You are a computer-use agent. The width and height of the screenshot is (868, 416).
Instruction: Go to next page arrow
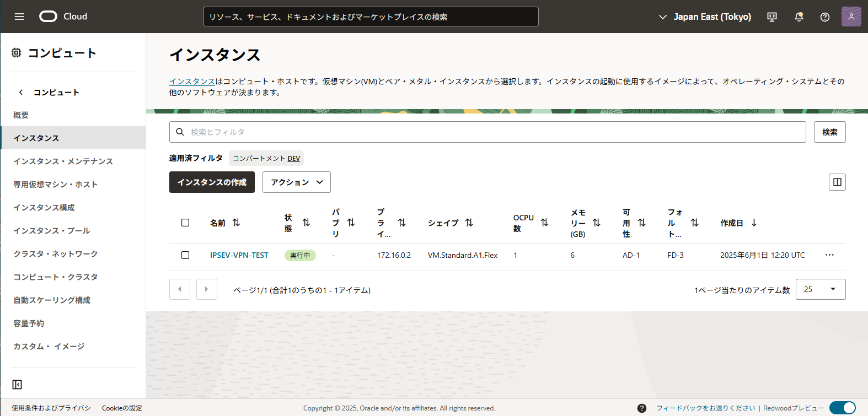pyautogui.click(x=207, y=289)
